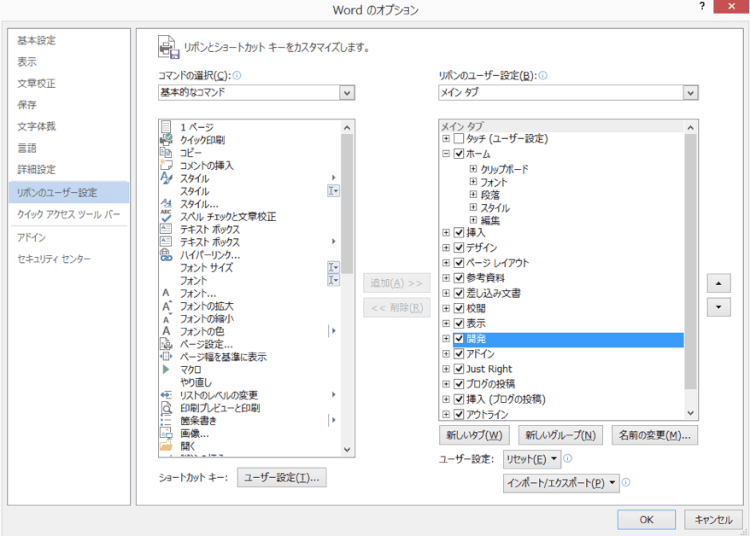The width and height of the screenshot is (750, 536).
Task: Click the spell check and proofing icon
Action: [166, 216]
